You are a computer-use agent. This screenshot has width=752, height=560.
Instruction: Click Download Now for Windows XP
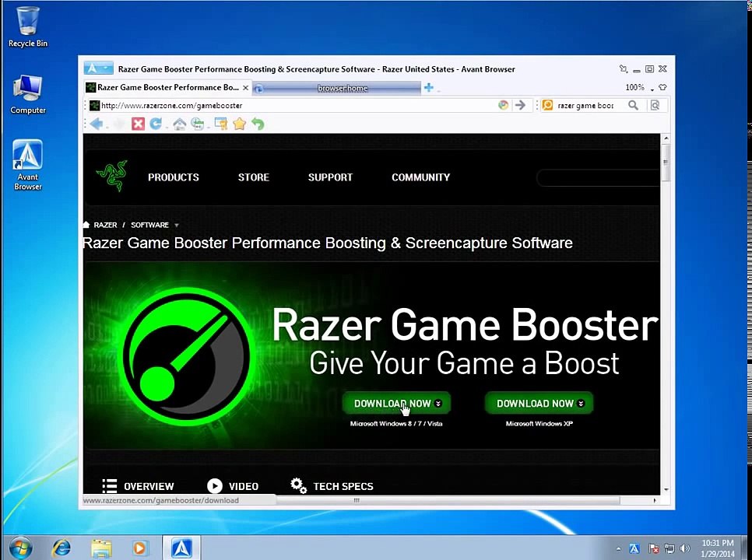pos(539,404)
